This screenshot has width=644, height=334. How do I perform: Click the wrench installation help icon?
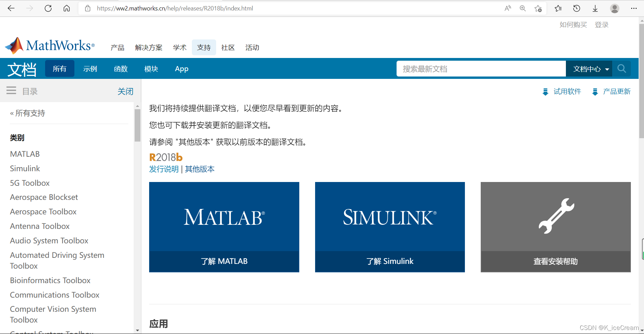click(556, 216)
